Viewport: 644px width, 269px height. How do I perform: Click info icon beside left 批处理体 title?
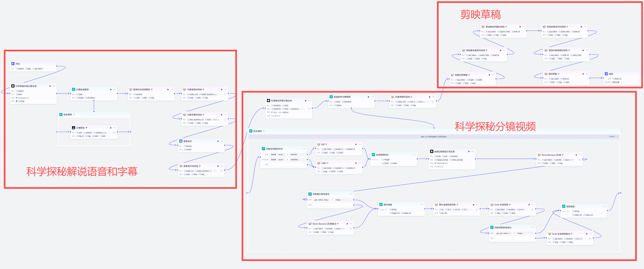click(x=74, y=115)
